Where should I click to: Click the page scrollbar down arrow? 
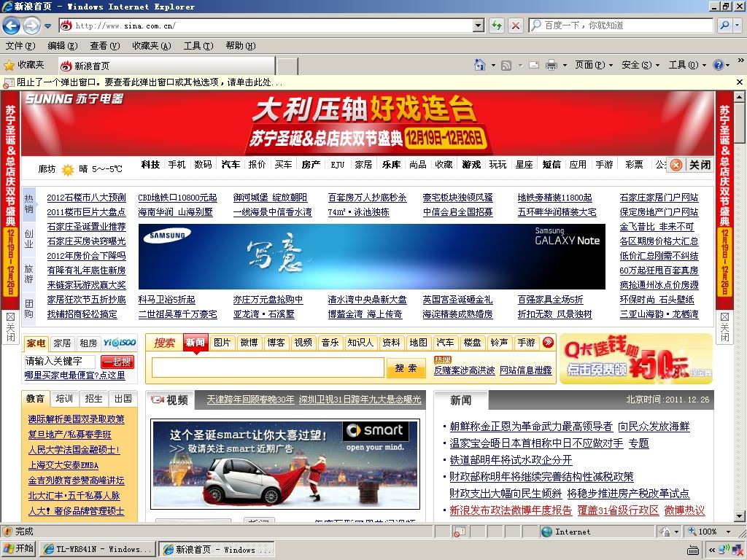coord(740,516)
